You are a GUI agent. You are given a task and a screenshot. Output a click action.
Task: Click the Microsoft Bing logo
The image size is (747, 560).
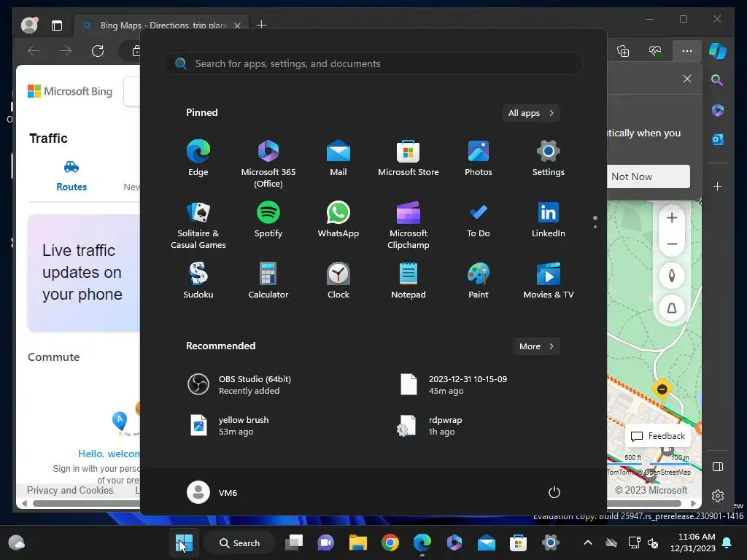click(70, 91)
